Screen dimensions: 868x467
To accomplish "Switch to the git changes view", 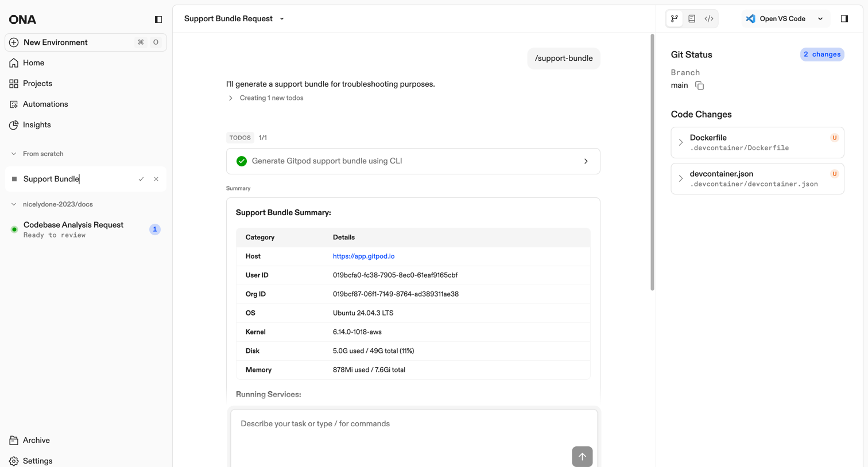I will (675, 19).
